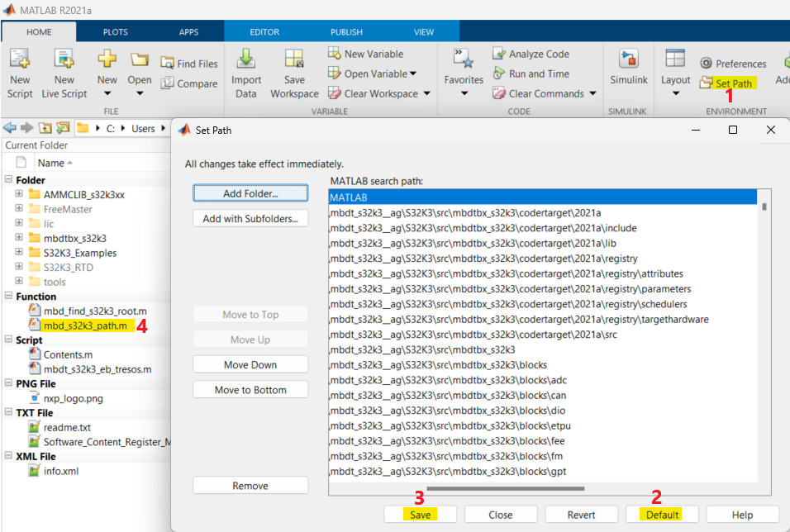The image size is (790, 532).
Task: Click Clear Workspace
Action: [x=374, y=93]
